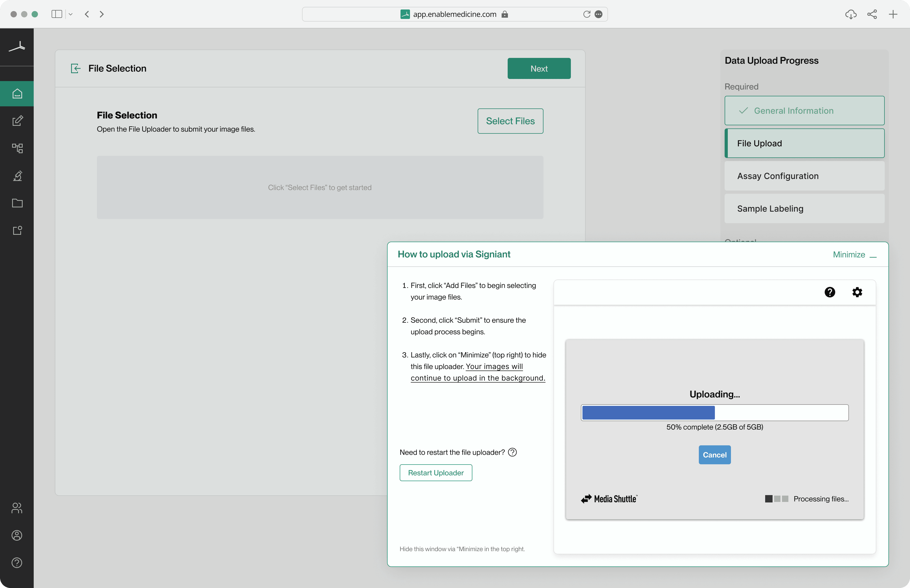Open the microscope sidebar icon
The height and width of the screenshot is (588, 910).
coord(17,176)
